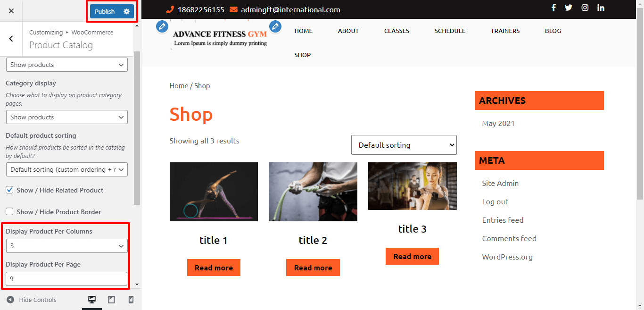
Task: Switch to mobile preview icon
Action: 131,300
